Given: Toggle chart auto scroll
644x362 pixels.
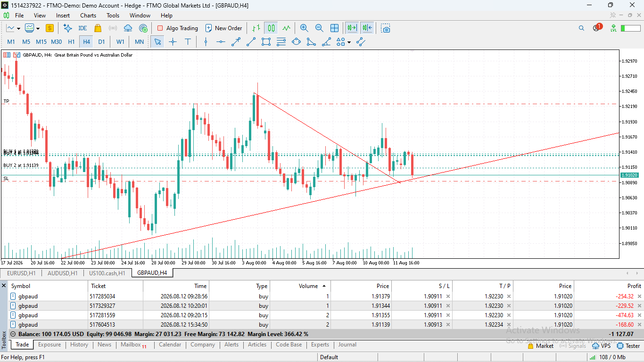Looking at the screenshot, I should 352,28.
